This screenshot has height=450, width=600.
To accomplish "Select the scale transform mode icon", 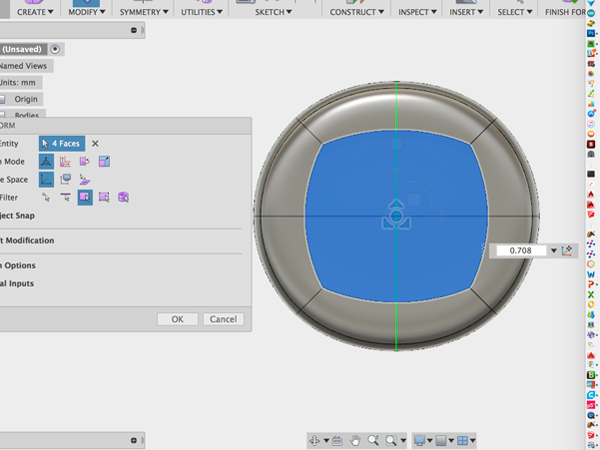I will [x=104, y=161].
